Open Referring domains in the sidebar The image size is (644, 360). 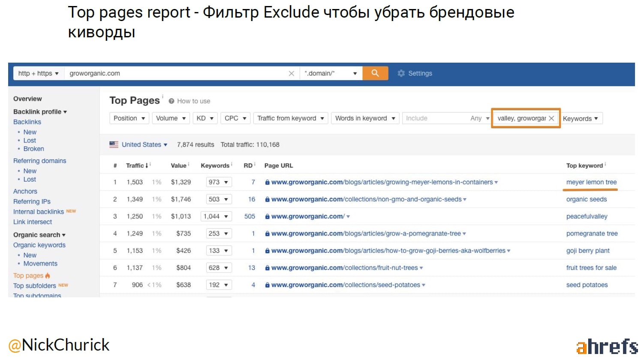40,161
